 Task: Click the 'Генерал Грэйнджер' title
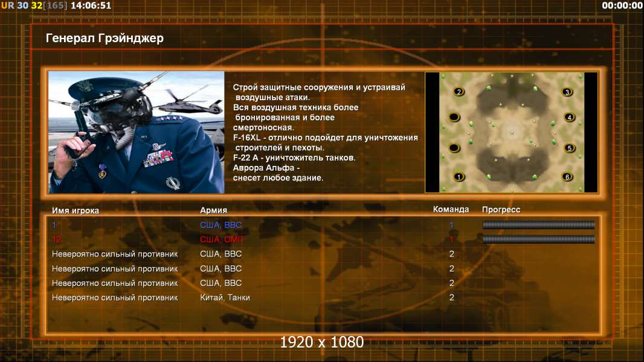[x=105, y=38]
